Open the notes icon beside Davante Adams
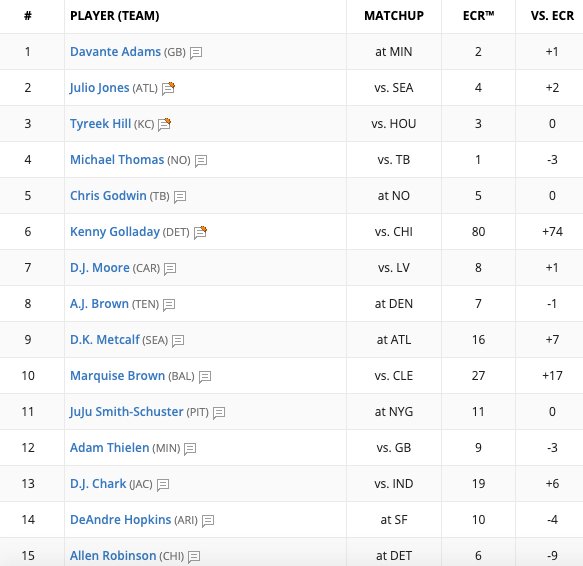This screenshot has height=566, width=583. tap(196, 53)
